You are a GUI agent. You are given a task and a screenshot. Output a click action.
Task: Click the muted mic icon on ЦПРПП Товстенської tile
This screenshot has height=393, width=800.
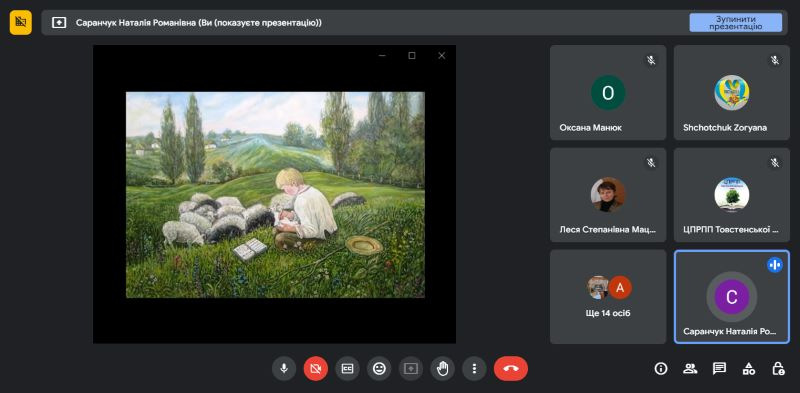774,162
